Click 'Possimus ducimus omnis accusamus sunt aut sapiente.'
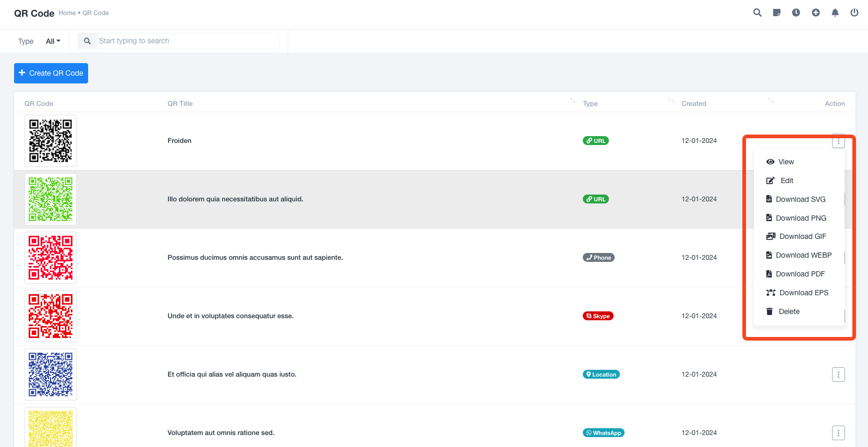 pyautogui.click(x=255, y=258)
